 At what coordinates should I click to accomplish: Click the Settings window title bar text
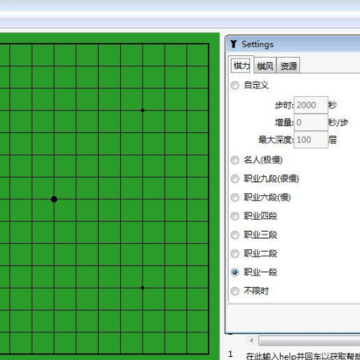click(x=257, y=44)
